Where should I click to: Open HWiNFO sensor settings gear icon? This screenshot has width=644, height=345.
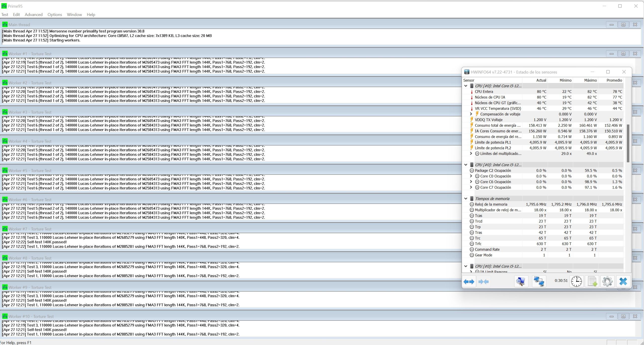607,281
